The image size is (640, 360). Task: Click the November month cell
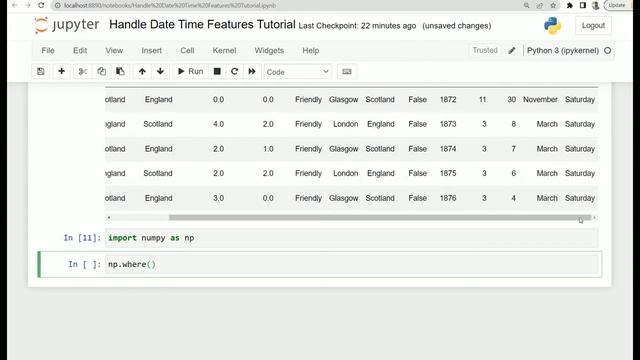(540, 100)
